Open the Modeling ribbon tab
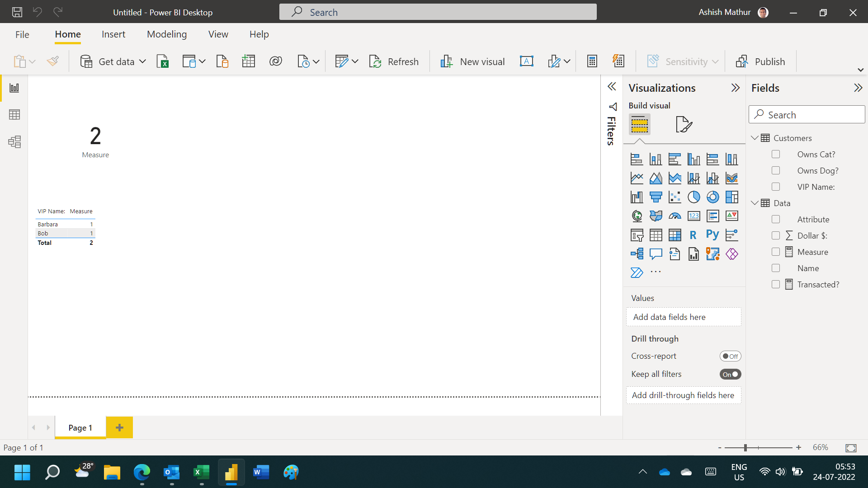Image resolution: width=868 pixels, height=488 pixels. (167, 34)
